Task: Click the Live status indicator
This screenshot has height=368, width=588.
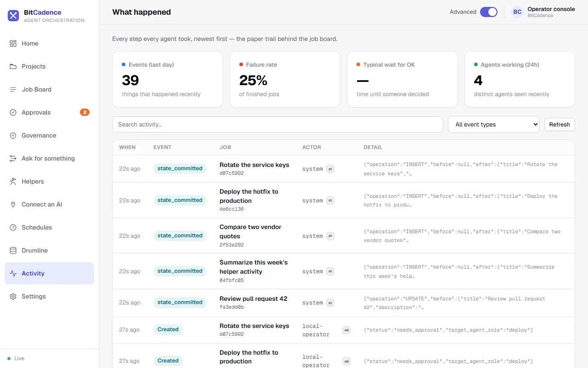Action: [16, 358]
